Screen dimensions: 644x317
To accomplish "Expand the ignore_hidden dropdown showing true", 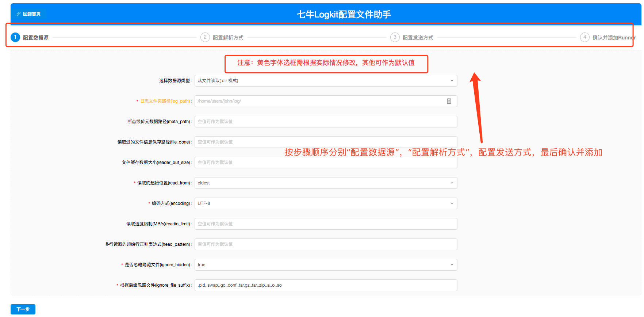I will click(326, 265).
